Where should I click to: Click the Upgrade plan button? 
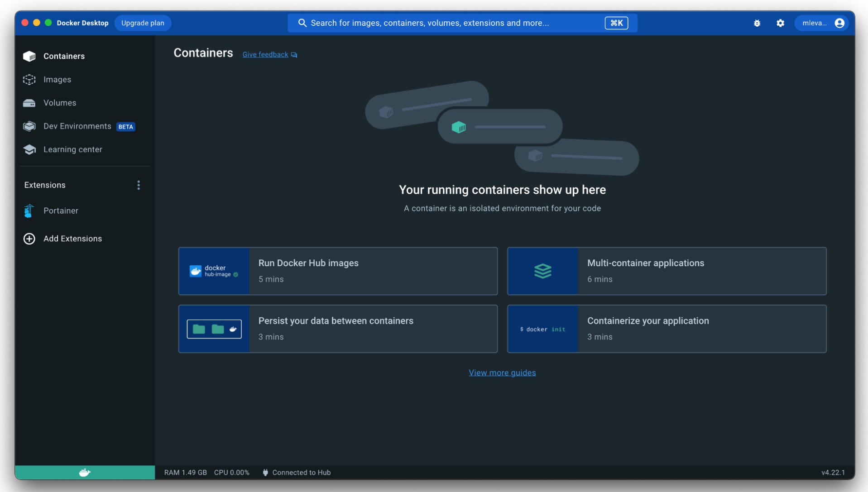[x=143, y=23]
